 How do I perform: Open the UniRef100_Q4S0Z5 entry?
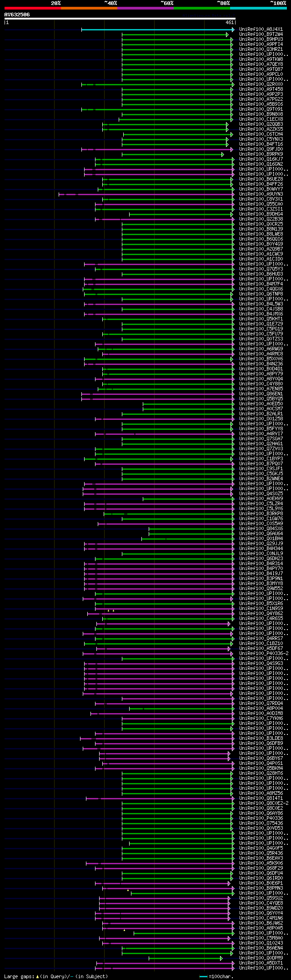261,494
